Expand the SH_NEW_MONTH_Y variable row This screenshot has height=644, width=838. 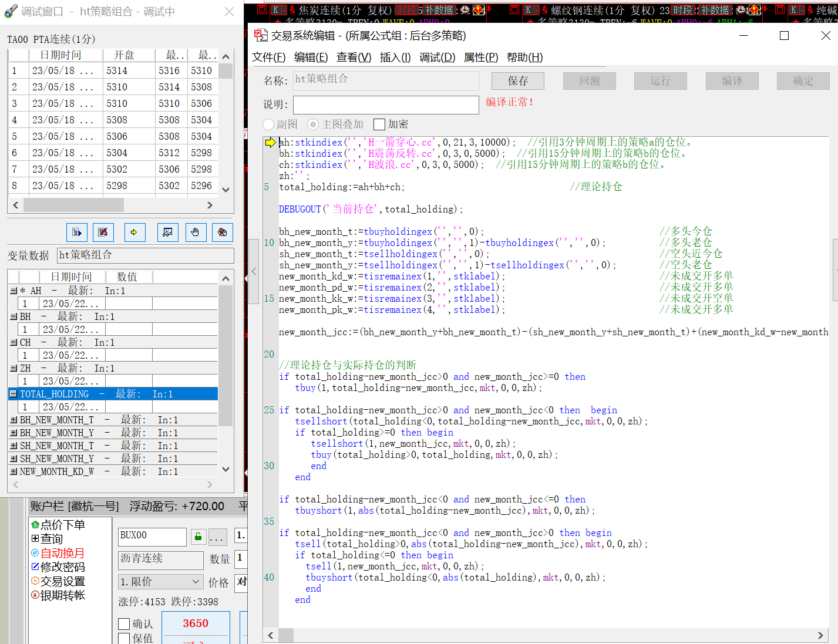click(x=14, y=458)
